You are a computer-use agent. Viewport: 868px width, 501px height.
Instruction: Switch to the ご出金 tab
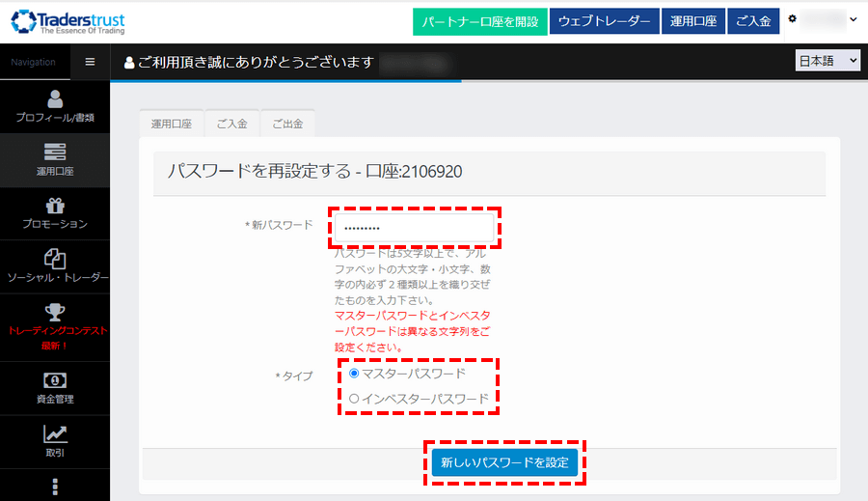[x=287, y=123]
